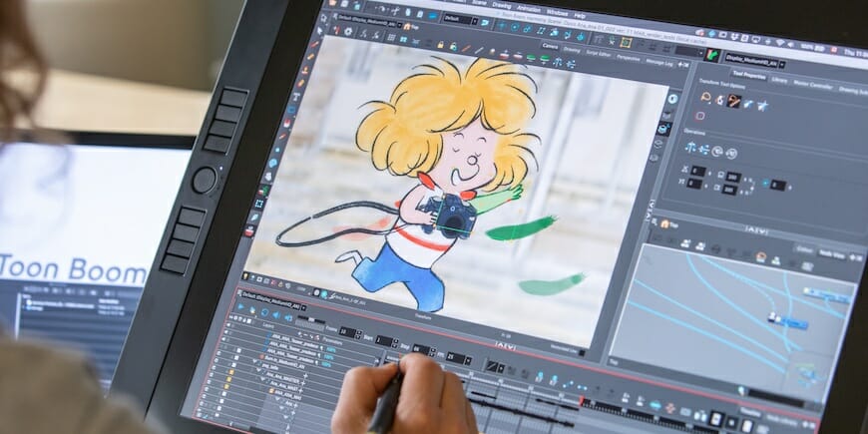Collapse the peg_taille layer group
Viewport: 868px width, 434px height.
(x=254, y=361)
